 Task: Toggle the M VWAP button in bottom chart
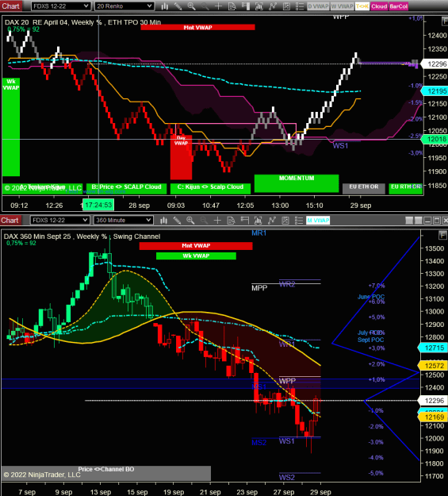click(318, 220)
